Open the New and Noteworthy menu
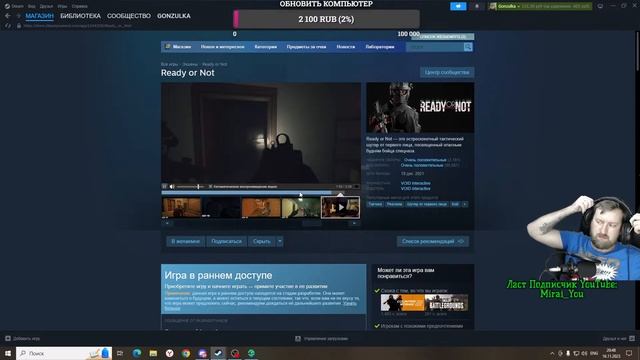 point(222,47)
